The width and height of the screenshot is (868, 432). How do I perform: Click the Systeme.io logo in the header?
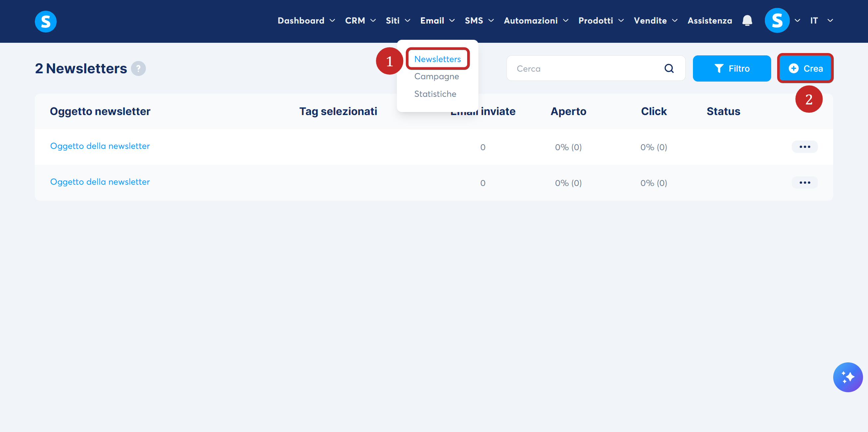click(x=45, y=21)
